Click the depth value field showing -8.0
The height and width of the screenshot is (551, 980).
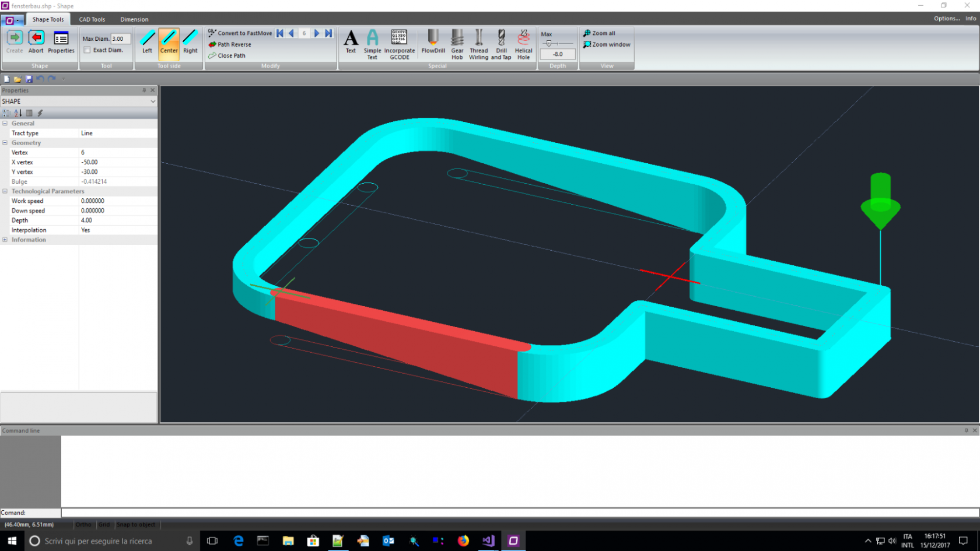[x=558, y=54]
